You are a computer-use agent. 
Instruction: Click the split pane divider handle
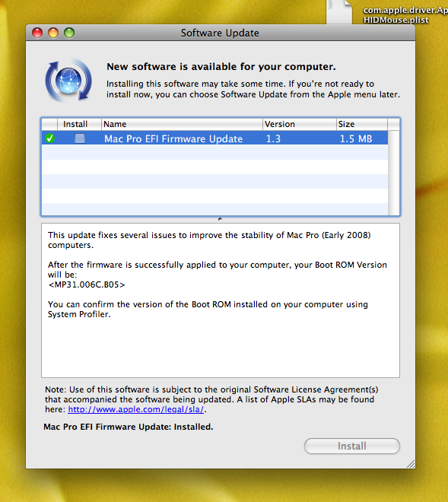pyautogui.click(x=220, y=219)
